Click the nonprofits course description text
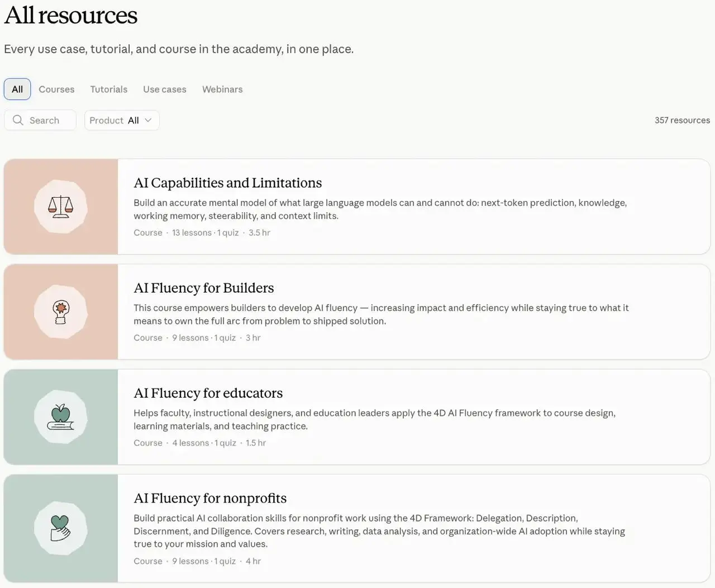715x588 pixels. tap(379, 531)
